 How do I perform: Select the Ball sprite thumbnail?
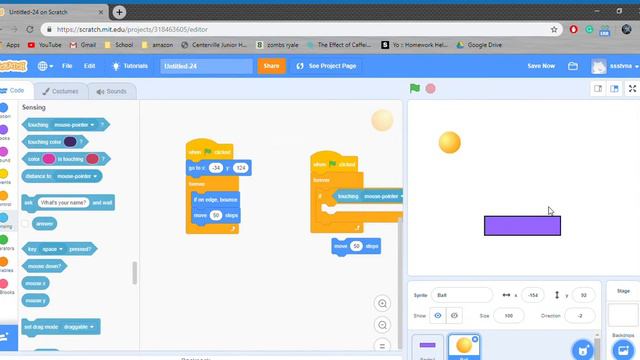tap(464, 347)
